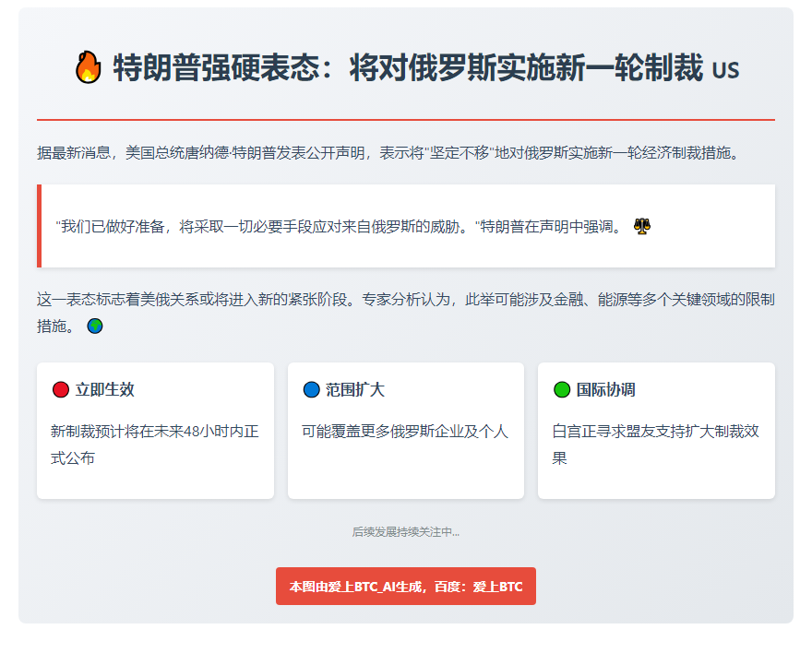Image resolution: width=812 pixels, height=653 pixels.
Task: Click the red divider line under the headline
Action: pos(406,120)
